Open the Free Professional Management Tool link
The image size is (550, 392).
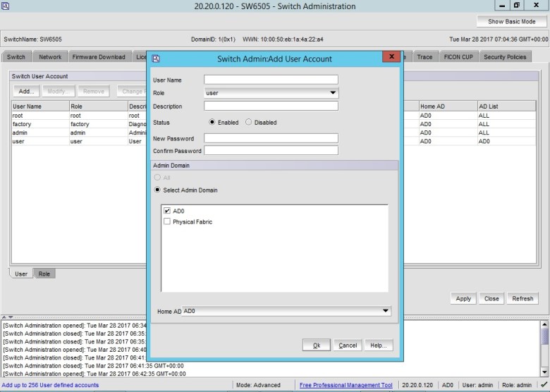[346, 385]
